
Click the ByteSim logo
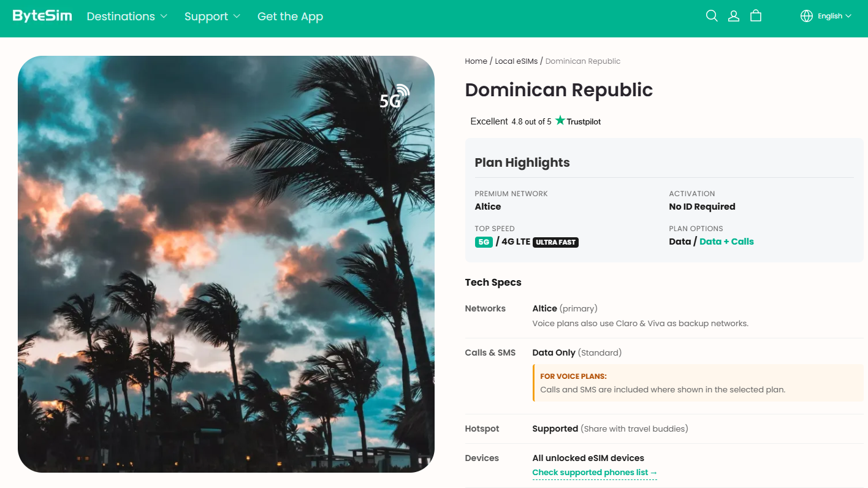coord(42,16)
